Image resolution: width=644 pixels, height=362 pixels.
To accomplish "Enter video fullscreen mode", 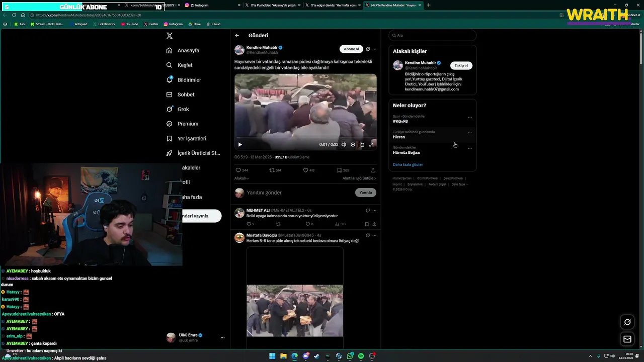I will [x=371, y=144].
